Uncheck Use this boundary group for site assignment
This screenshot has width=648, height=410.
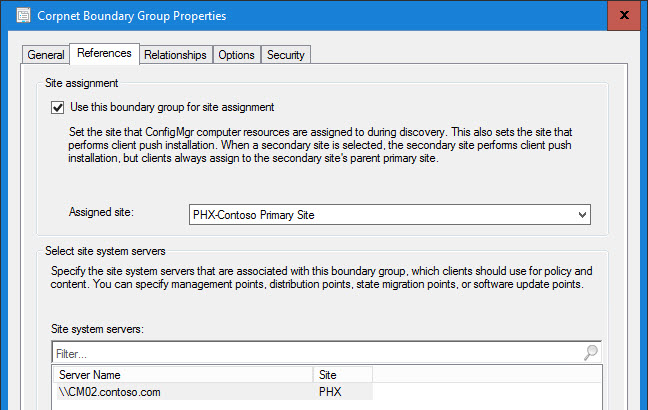[57, 107]
